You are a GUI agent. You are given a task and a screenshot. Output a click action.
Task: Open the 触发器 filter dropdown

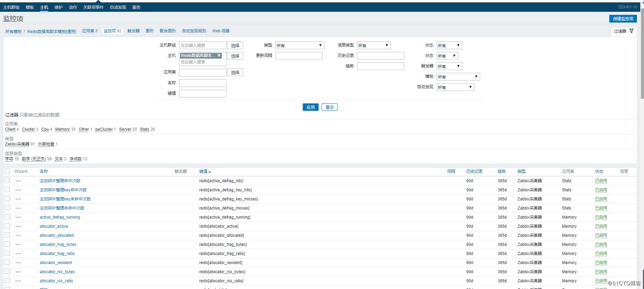coord(449,66)
